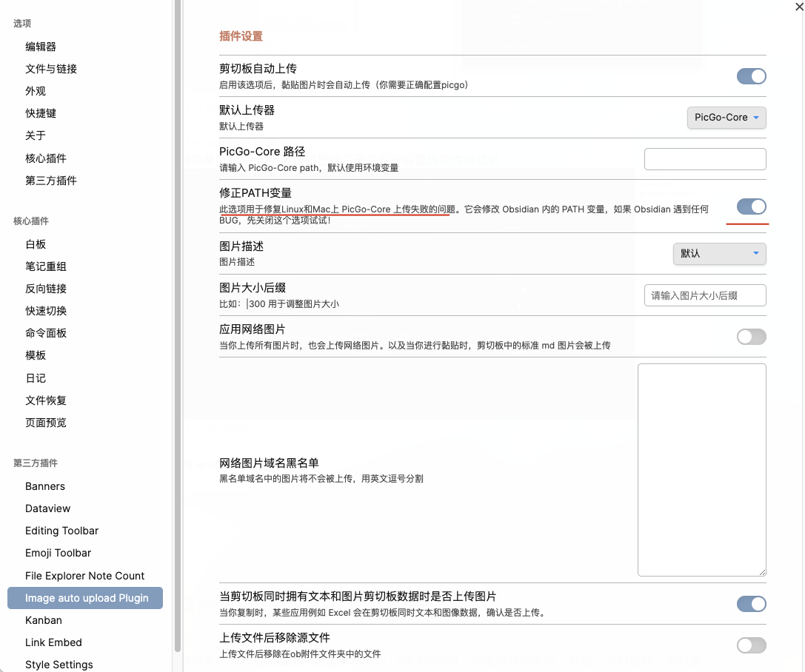Go to 第三方插件 settings section

(51, 181)
